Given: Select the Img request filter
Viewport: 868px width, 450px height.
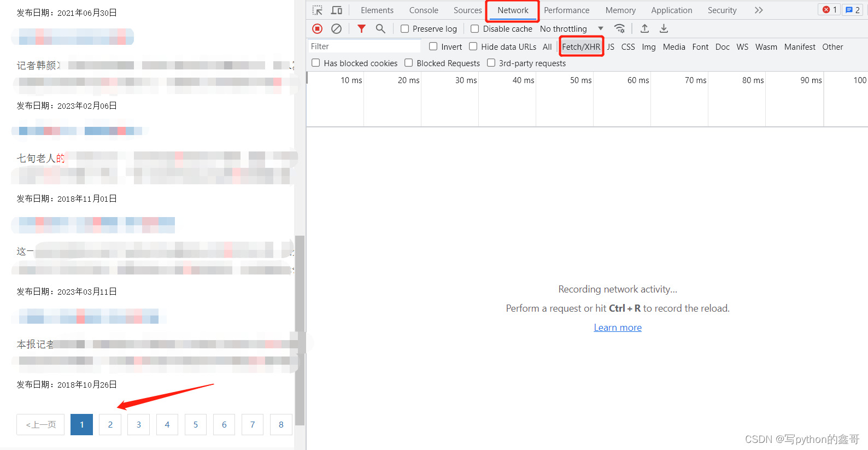Looking at the screenshot, I should point(649,47).
